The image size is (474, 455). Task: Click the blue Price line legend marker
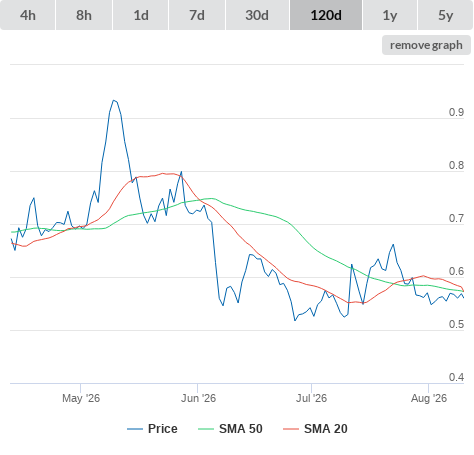[x=135, y=429]
